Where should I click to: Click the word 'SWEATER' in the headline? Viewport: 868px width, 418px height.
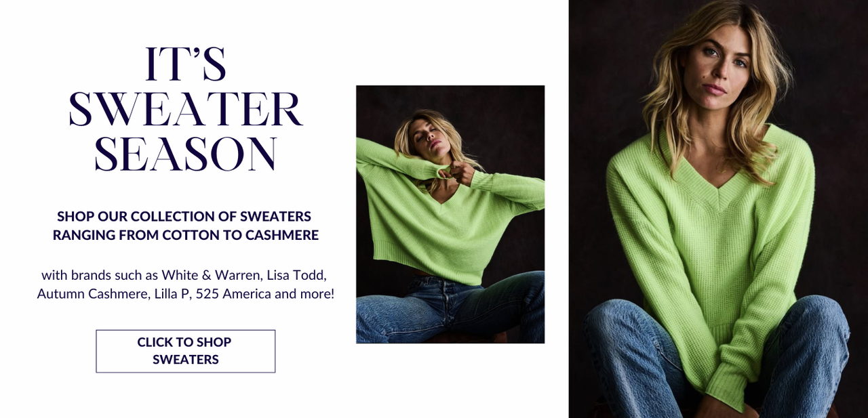[185, 109]
